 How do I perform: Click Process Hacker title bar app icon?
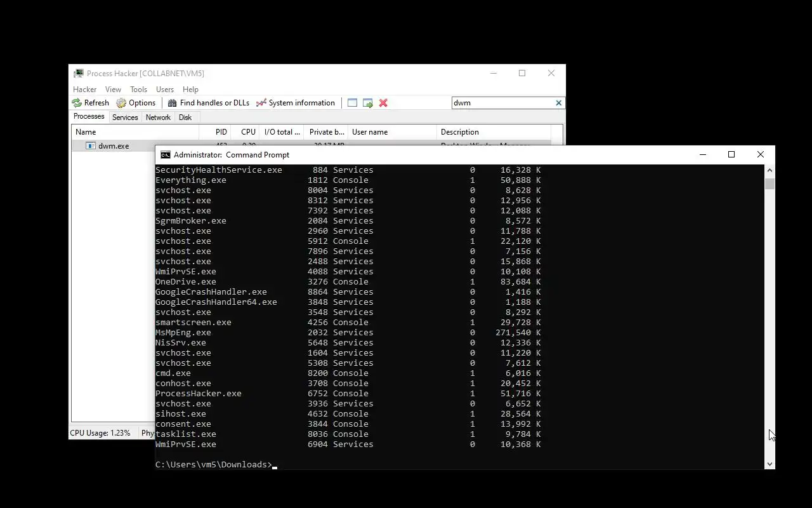79,74
